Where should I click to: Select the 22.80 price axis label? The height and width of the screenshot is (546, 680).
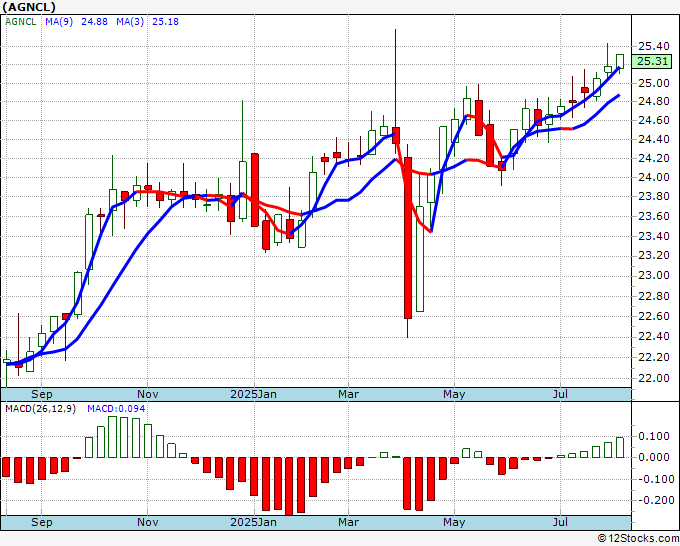tap(654, 296)
